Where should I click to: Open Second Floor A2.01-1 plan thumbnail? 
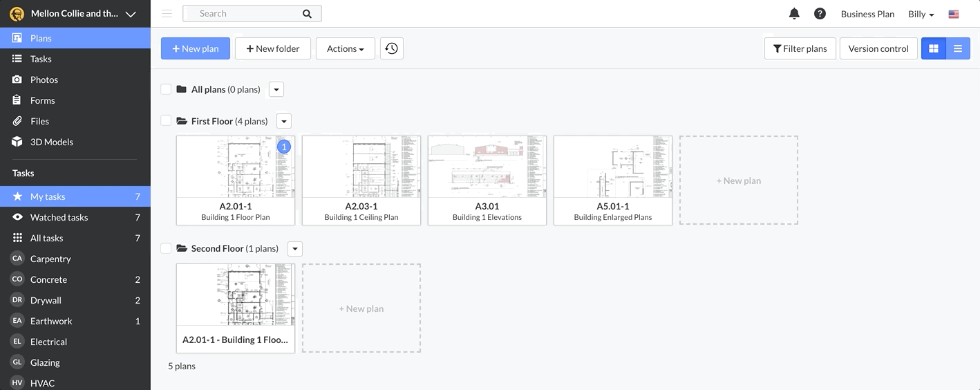point(236,308)
